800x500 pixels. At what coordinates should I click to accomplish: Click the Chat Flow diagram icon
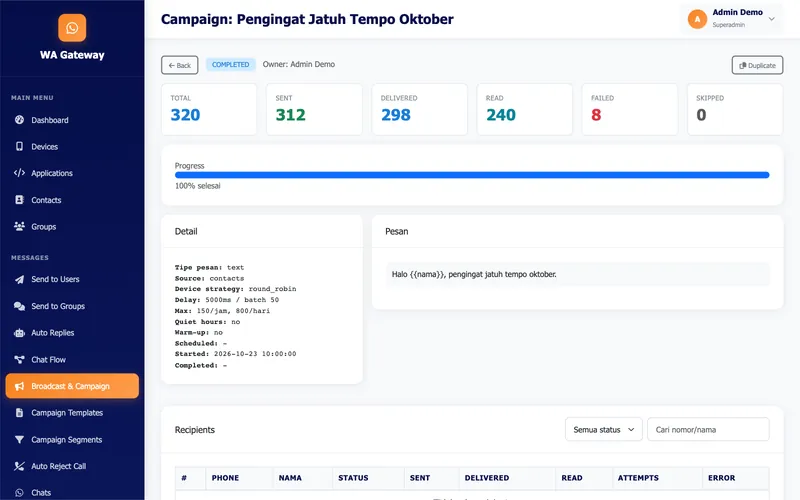tap(19, 360)
